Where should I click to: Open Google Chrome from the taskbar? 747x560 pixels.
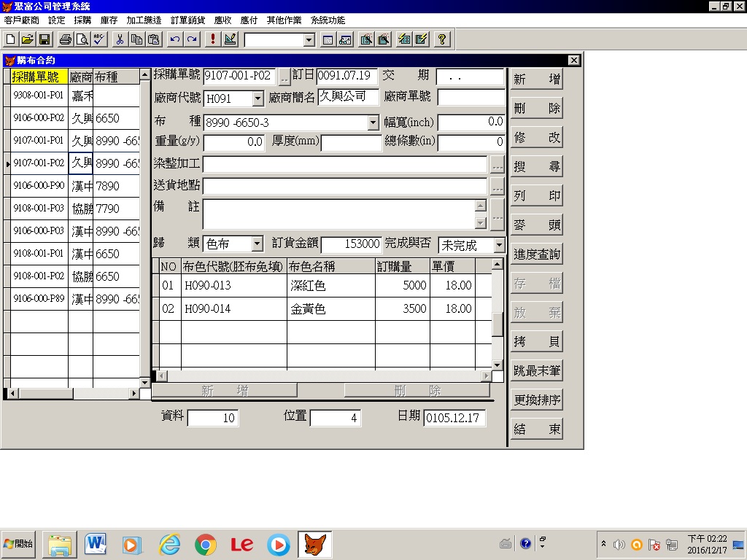tap(206, 545)
